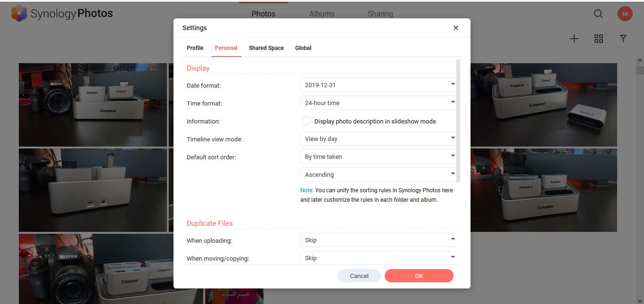The height and width of the screenshot is (304, 644).
Task: Go to the Global settings tab
Action: pyautogui.click(x=303, y=48)
